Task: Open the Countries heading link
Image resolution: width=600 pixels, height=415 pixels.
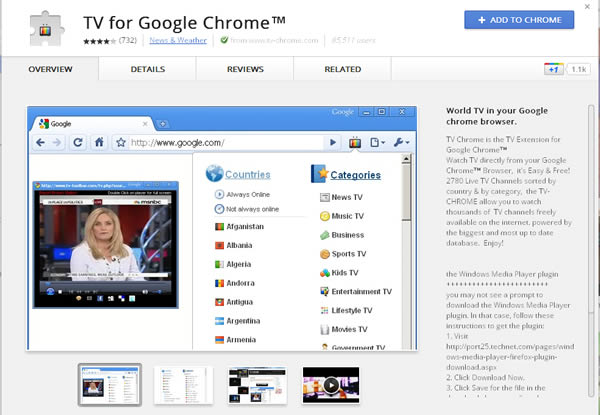Action: point(248,175)
